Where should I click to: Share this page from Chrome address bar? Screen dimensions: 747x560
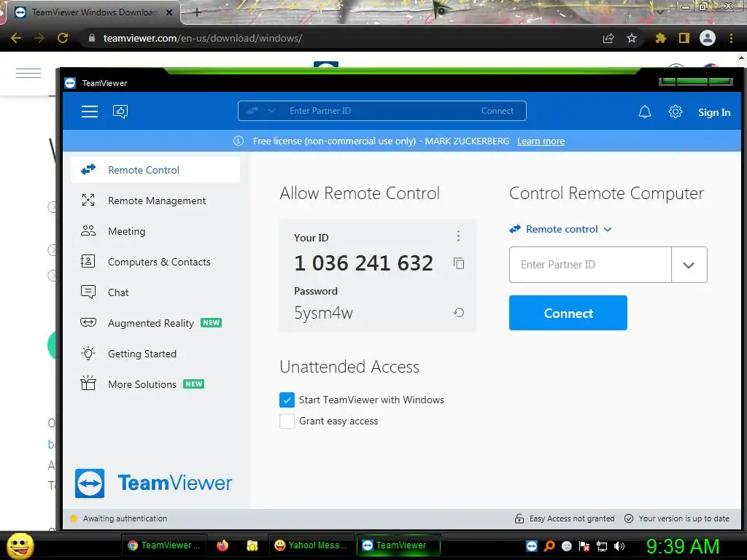(608, 38)
